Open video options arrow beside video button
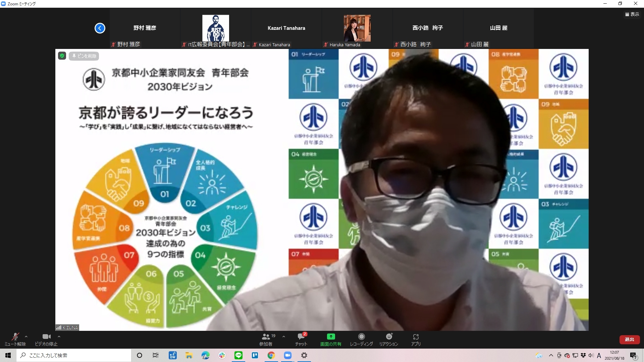Image resolution: width=644 pixels, height=362 pixels. (x=59, y=337)
